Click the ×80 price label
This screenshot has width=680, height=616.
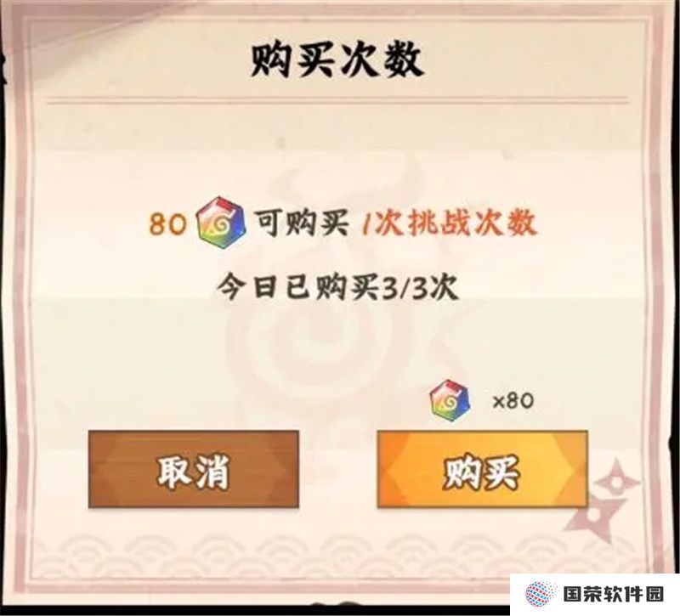tap(513, 401)
